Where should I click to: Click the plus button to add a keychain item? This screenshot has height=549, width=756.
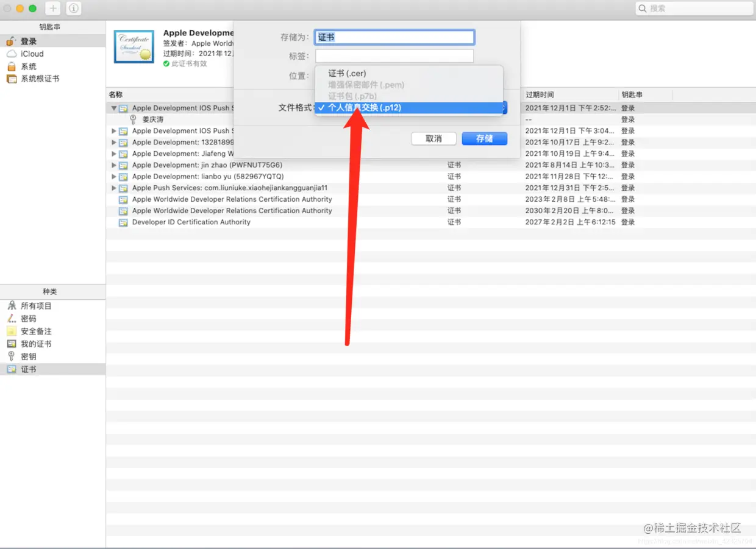(x=53, y=9)
